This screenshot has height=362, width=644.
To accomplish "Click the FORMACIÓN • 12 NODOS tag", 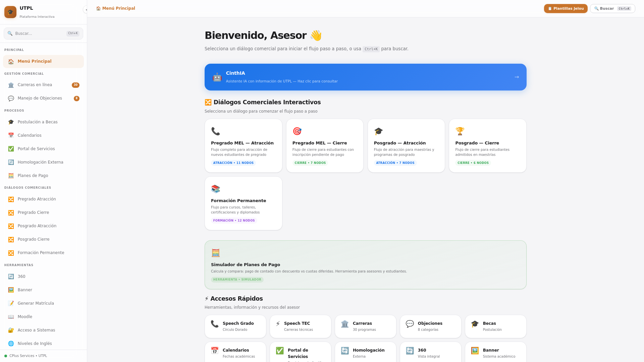I will [x=234, y=221].
